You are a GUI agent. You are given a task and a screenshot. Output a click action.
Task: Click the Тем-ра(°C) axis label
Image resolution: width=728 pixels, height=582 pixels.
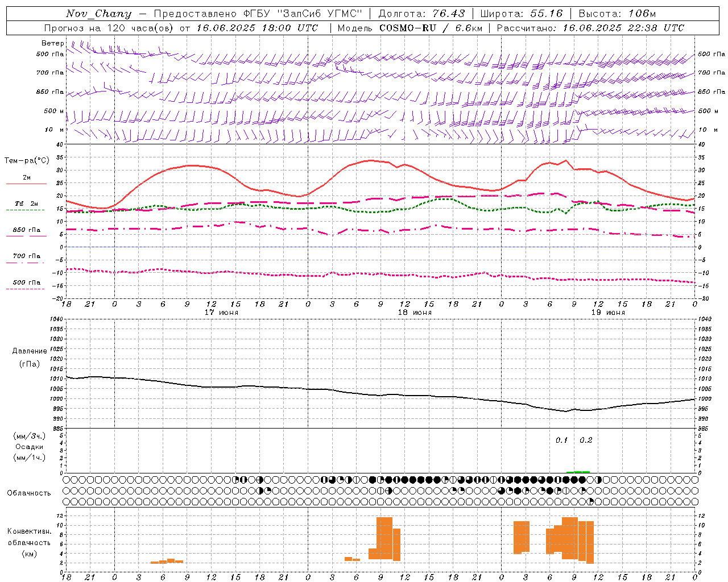[x=27, y=160]
